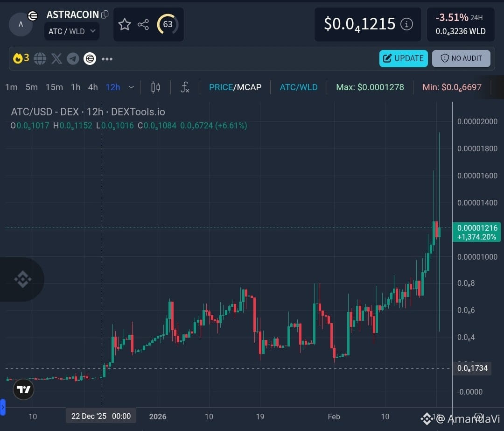Click the ASTRACOIN token name
The image size is (504, 431).
click(x=72, y=14)
